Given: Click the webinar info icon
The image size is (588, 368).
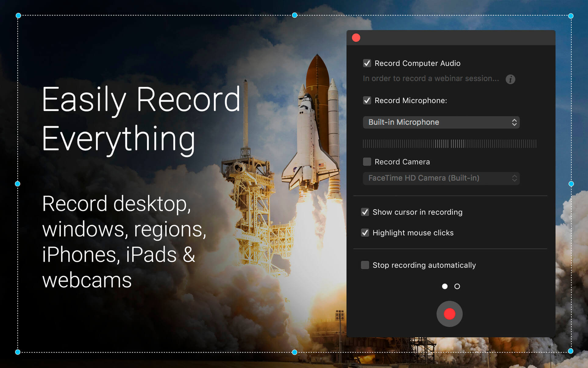Looking at the screenshot, I should pyautogui.click(x=510, y=79).
